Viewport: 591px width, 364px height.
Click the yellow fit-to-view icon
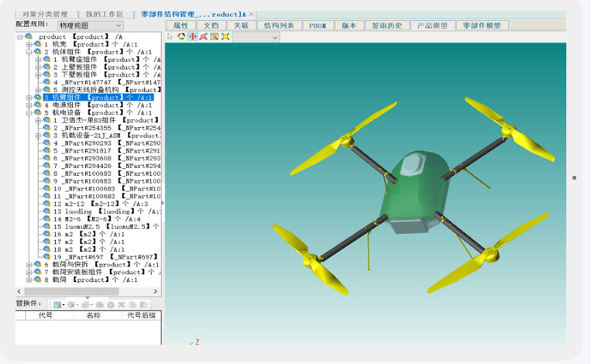(225, 36)
